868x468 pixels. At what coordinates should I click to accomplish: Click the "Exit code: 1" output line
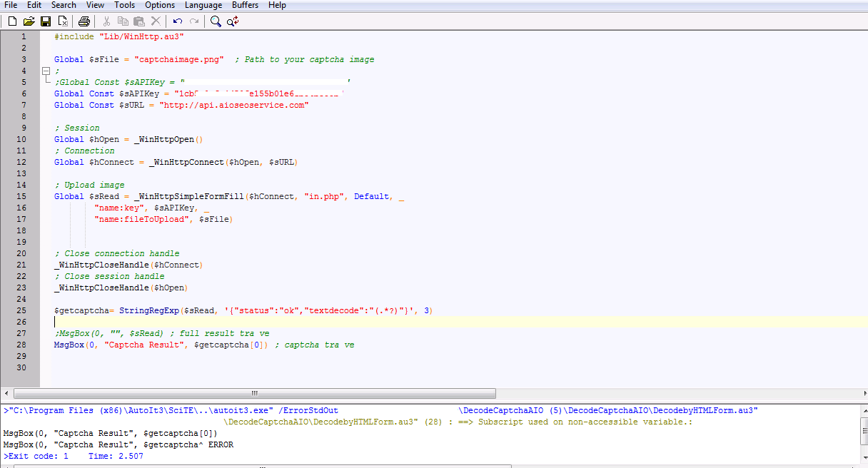[73, 456]
